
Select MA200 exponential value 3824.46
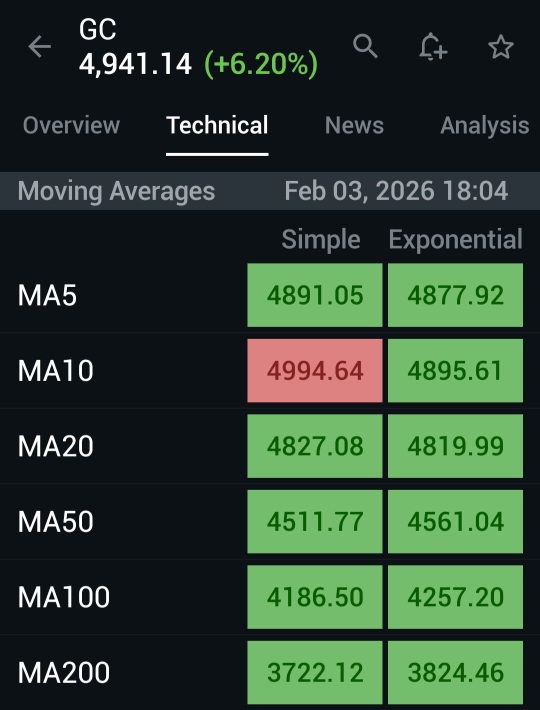click(x=455, y=672)
